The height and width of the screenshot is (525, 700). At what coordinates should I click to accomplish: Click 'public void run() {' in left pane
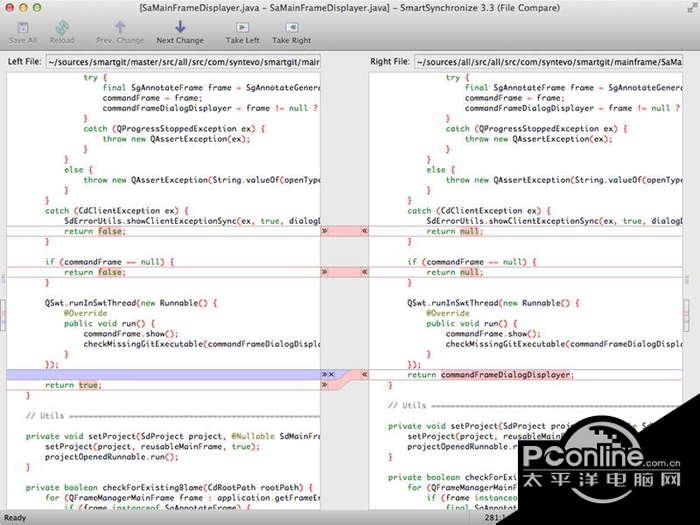pos(109,324)
